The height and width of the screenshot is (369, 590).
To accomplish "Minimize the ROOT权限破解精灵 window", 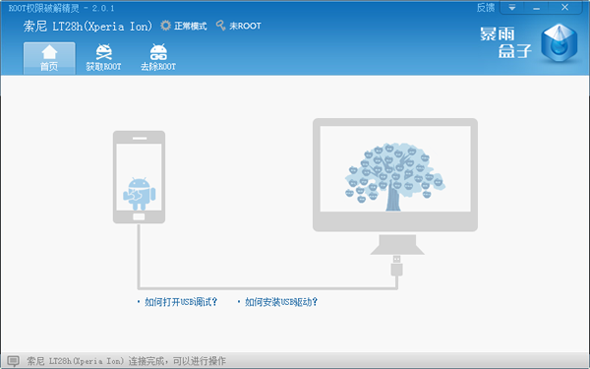I will pos(537,8).
